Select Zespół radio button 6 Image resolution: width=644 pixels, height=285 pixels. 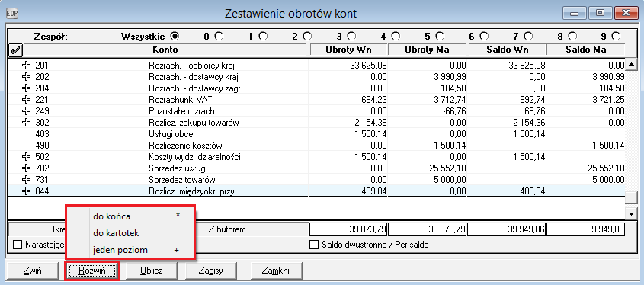pyautogui.click(x=483, y=36)
